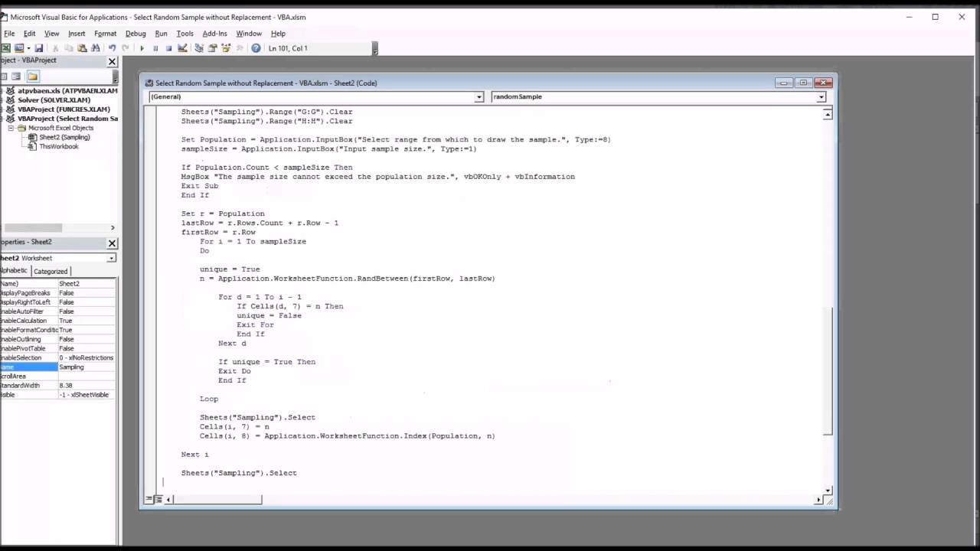Click the Cut toolbar icon
Image resolution: width=980 pixels, height=551 pixels.
pos(55,48)
